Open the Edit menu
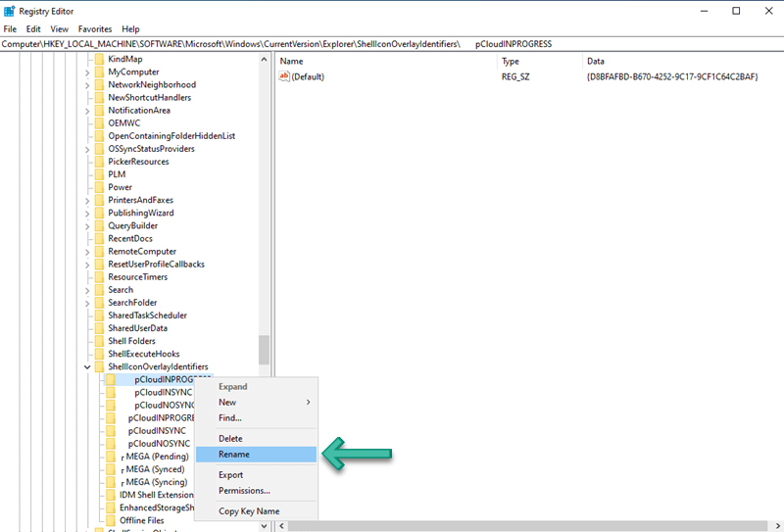Image resolution: width=784 pixels, height=532 pixels. coord(33,29)
